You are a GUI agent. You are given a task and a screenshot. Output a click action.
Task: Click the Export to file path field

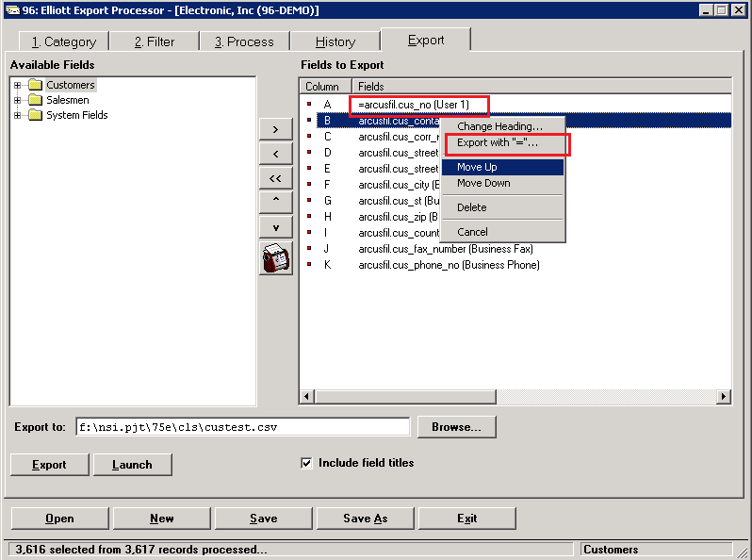[x=242, y=427]
